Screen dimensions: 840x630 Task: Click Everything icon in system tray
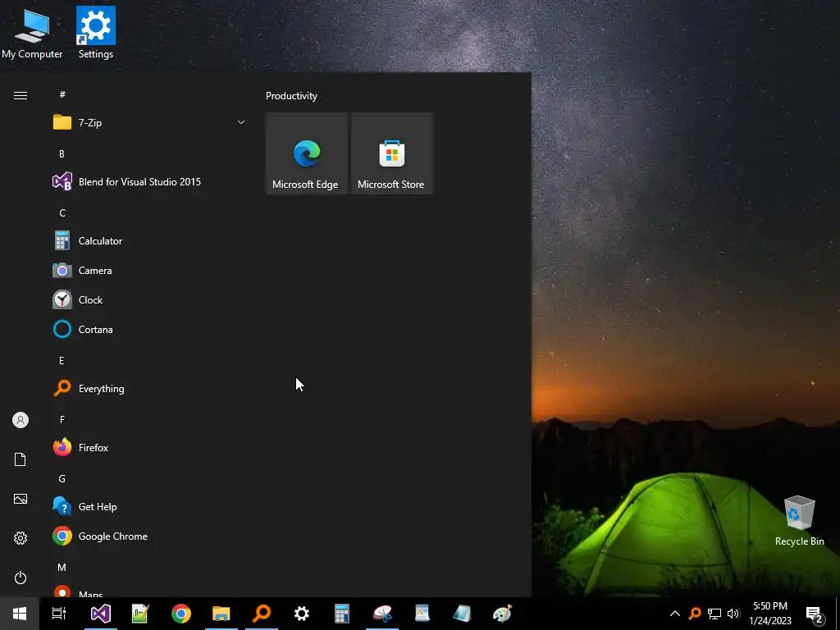(x=695, y=614)
